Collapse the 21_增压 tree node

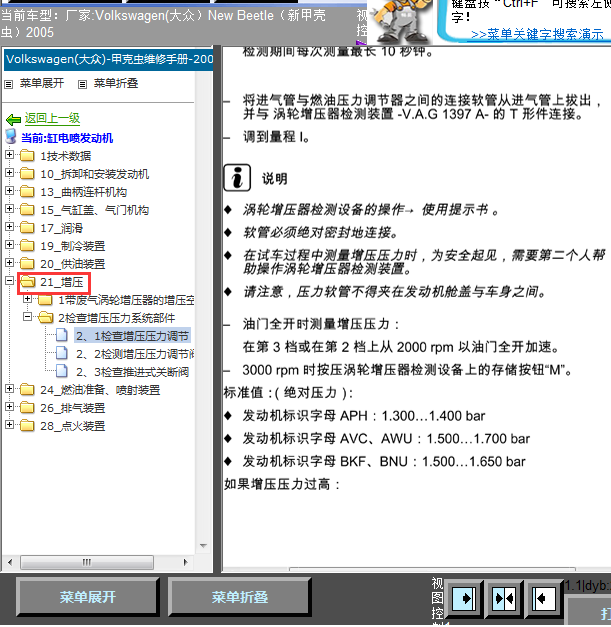tap(9, 281)
